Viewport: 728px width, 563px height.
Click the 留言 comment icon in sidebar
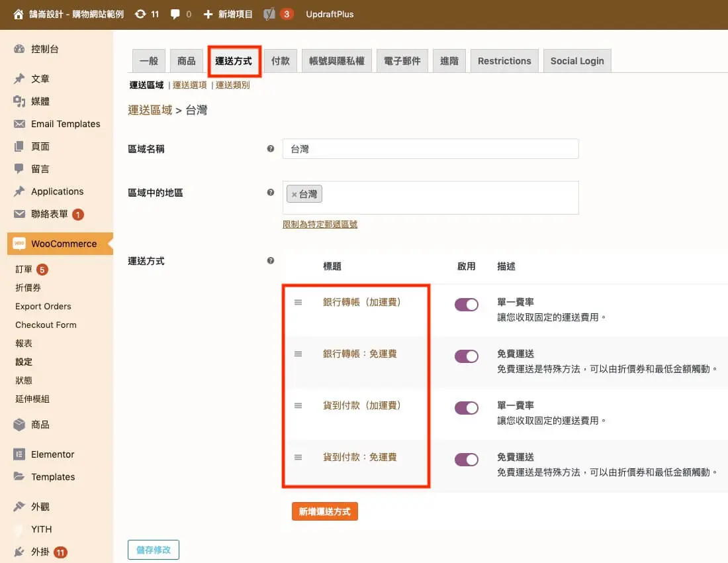pos(19,169)
